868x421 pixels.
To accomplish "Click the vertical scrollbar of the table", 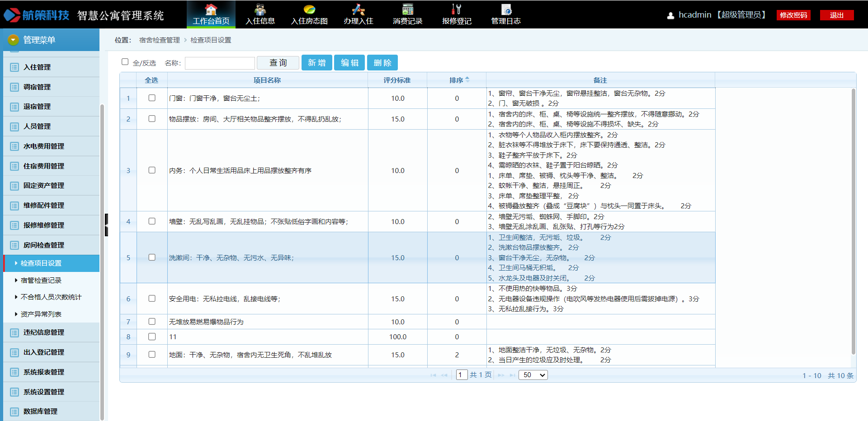I will 853,221.
